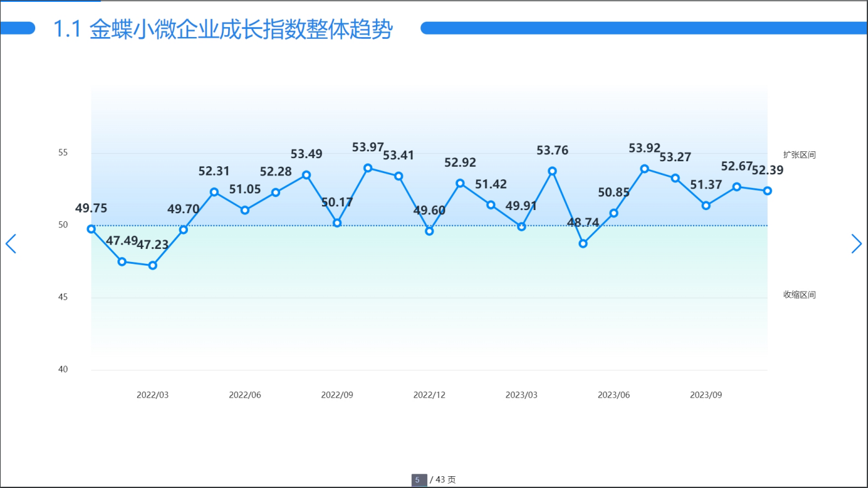Click the x-axis label 2022/06
This screenshot has height=488, width=868.
coord(245,395)
